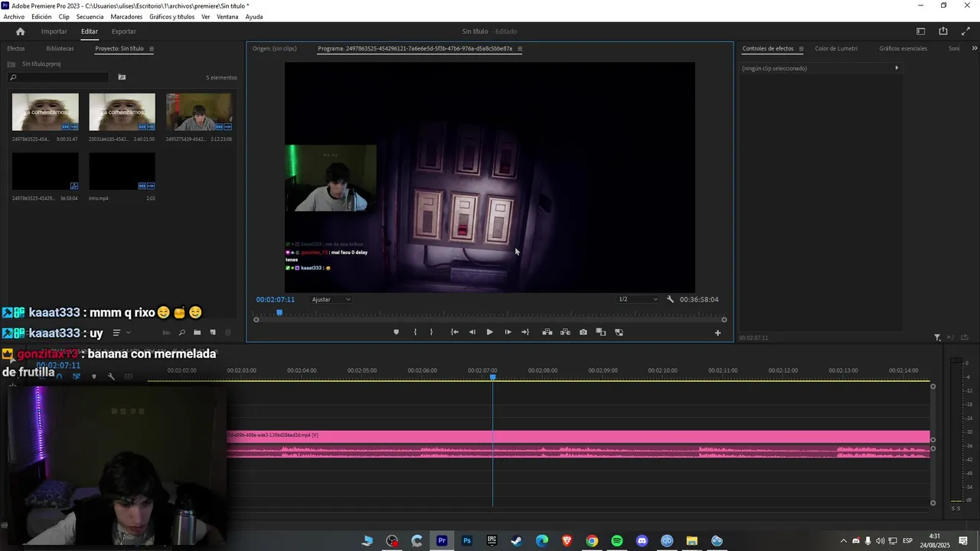Select the Bibliotecas panel tab
The height and width of the screenshot is (551, 980).
60,48
